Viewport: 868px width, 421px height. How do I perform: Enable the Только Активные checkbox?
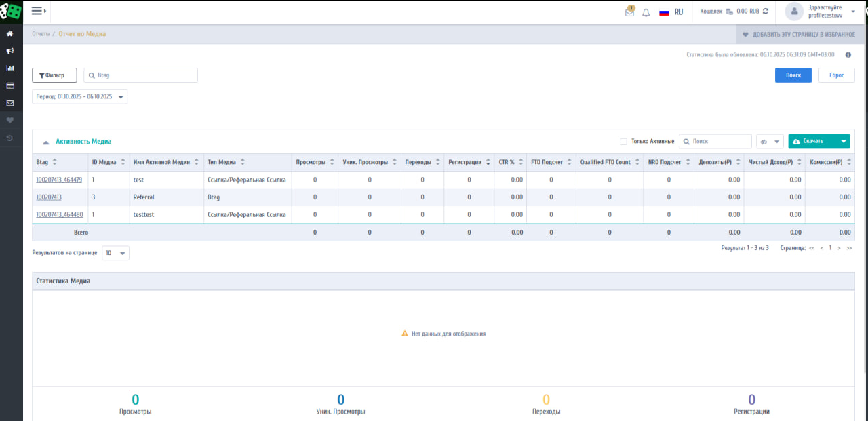coord(623,142)
